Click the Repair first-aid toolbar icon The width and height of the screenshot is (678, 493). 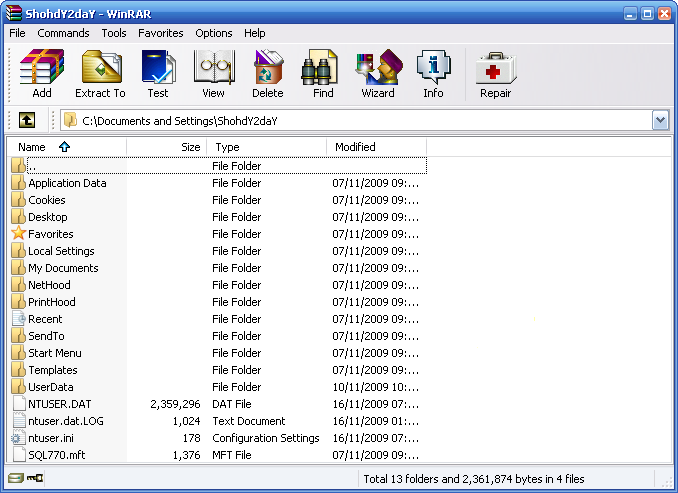click(496, 67)
